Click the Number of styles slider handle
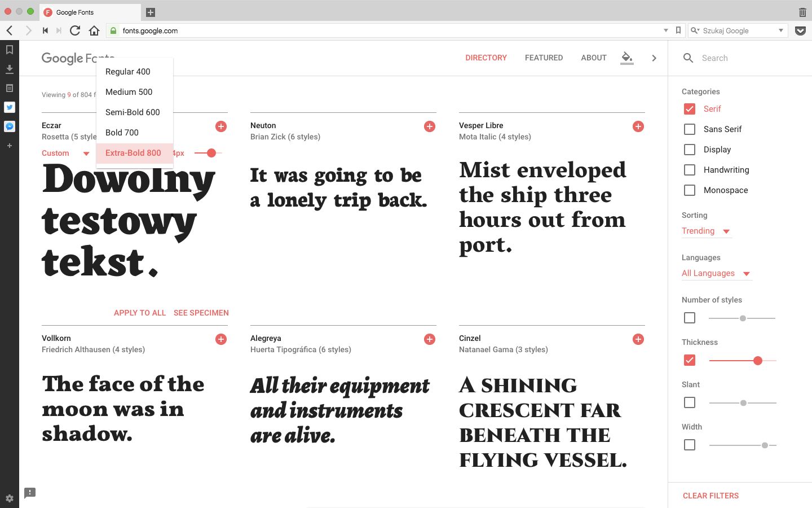Image resolution: width=812 pixels, height=508 pixels. (x=743, y=318)
